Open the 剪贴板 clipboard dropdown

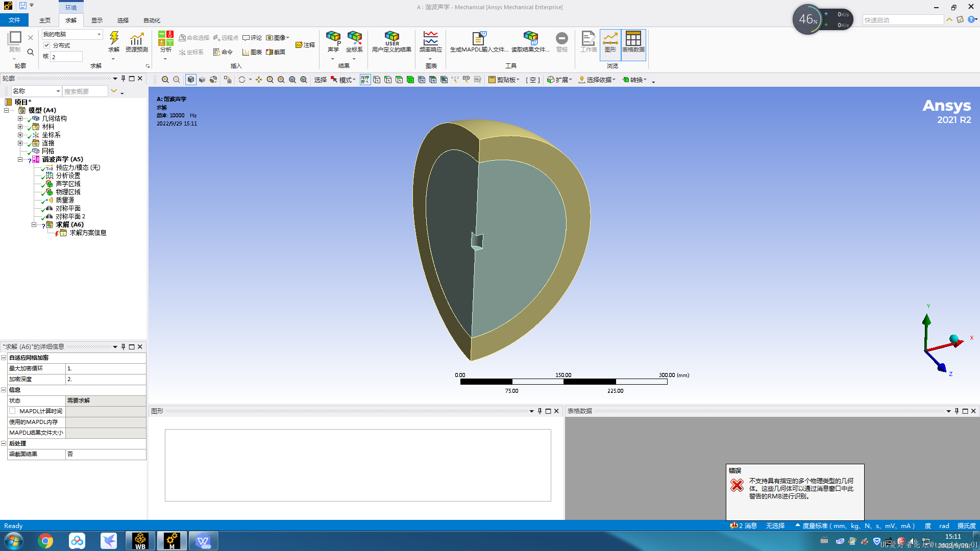point(504,80)
